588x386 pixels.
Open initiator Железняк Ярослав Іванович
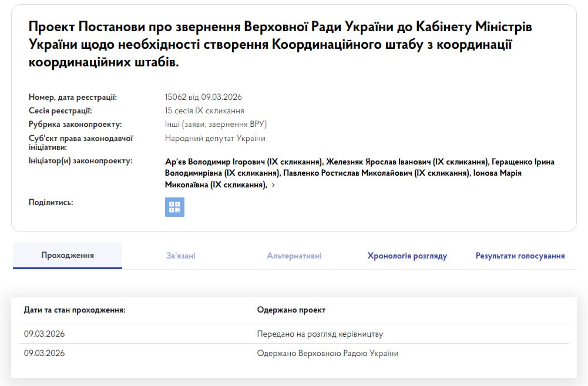point(407,162)
